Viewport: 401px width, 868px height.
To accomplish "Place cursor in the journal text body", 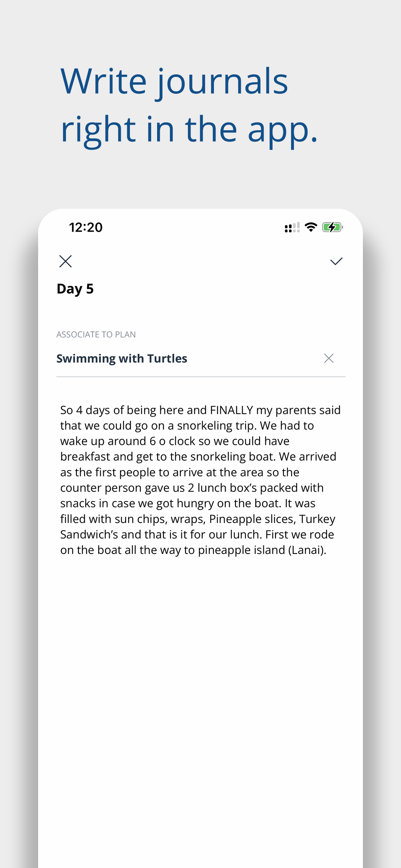I will [200, 480].
